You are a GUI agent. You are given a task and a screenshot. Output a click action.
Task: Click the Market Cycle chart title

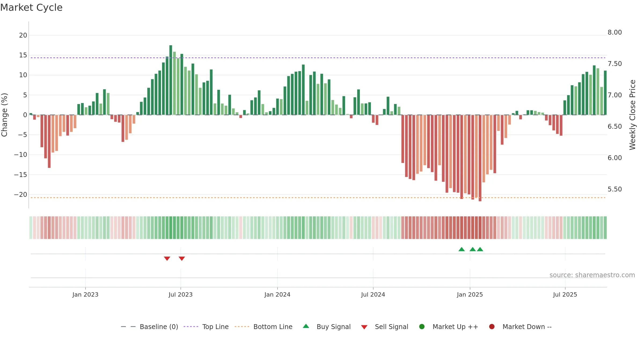pyautogui.click(x=31, y=8)
